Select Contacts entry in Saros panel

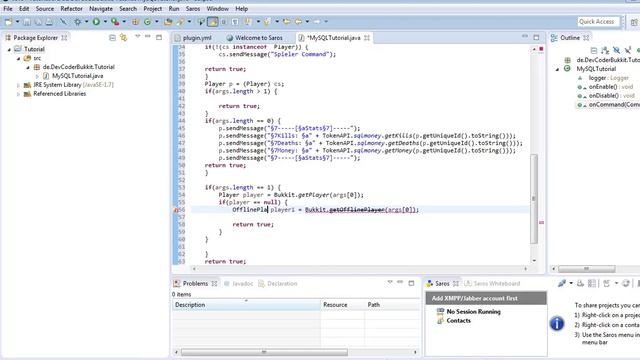coord(458,321)
